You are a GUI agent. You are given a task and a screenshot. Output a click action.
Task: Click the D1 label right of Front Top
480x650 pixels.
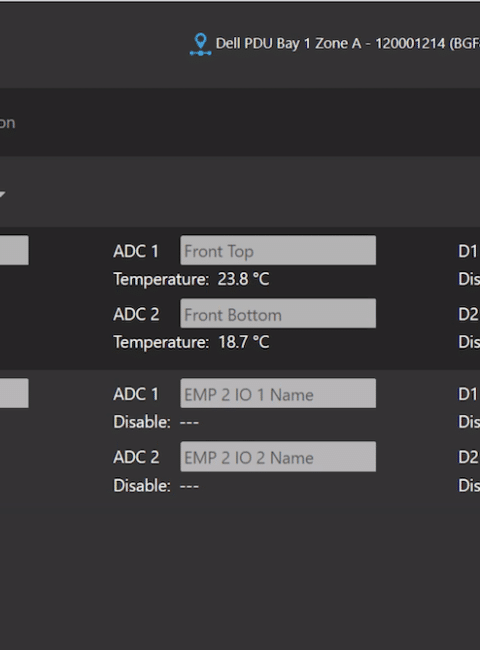(x=468, y=251)
